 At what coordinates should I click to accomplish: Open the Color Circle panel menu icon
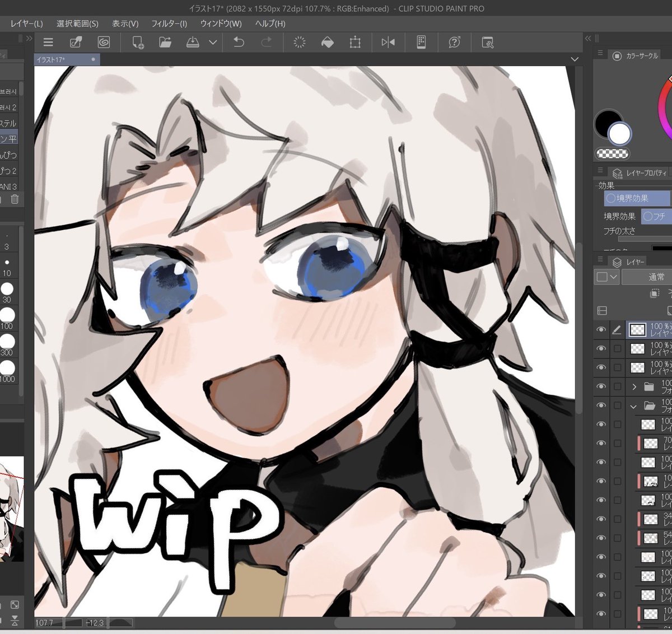(x=600, y=53)
